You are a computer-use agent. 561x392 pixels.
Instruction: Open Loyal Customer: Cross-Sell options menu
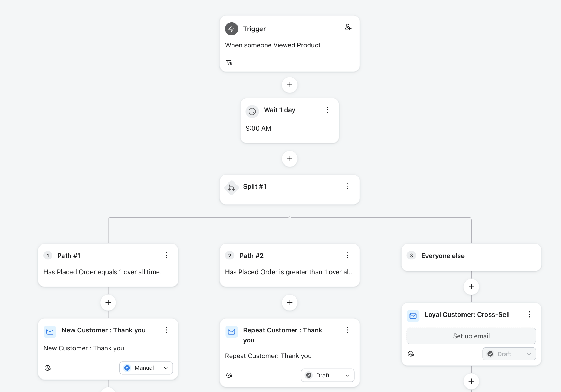tap(529, 314)
